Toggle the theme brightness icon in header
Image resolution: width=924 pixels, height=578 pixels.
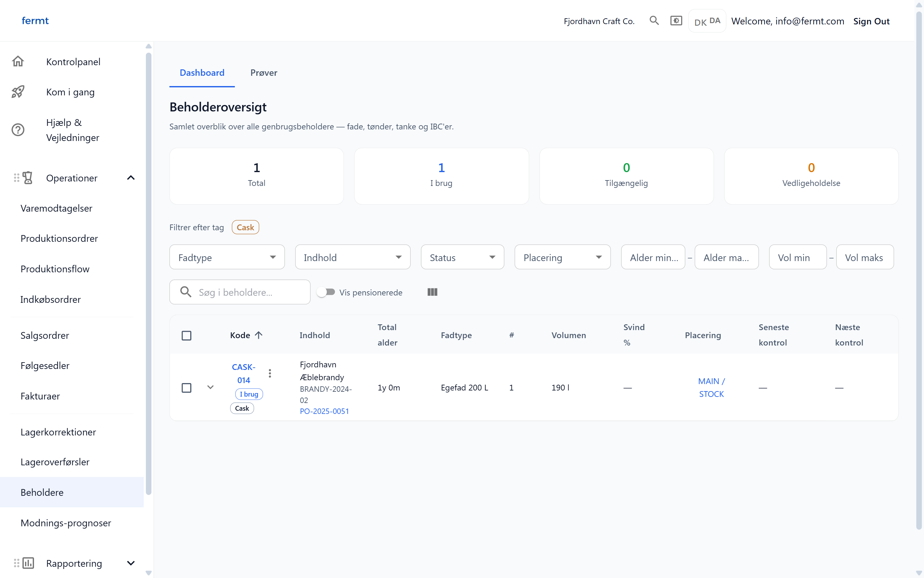[x=676, y=21]
